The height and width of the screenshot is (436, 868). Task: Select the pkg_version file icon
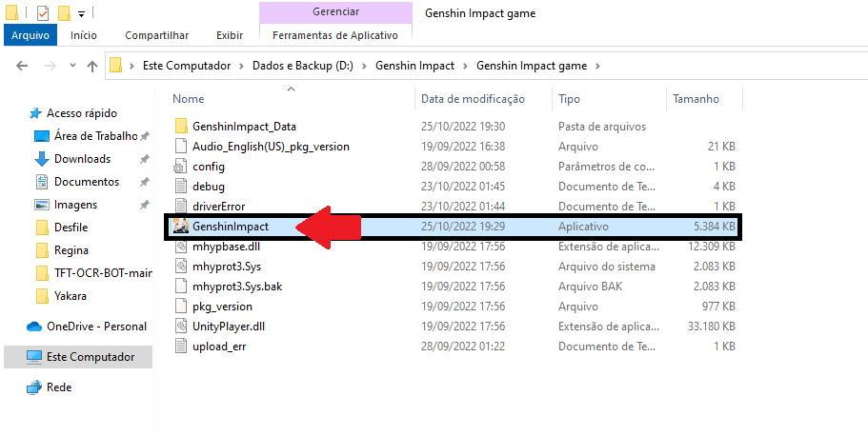181,306
